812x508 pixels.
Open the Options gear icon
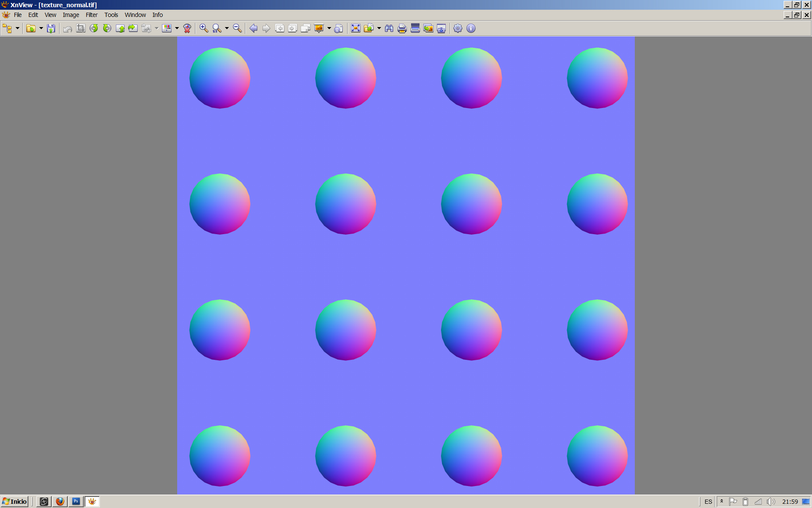click(x=458, y=28)
